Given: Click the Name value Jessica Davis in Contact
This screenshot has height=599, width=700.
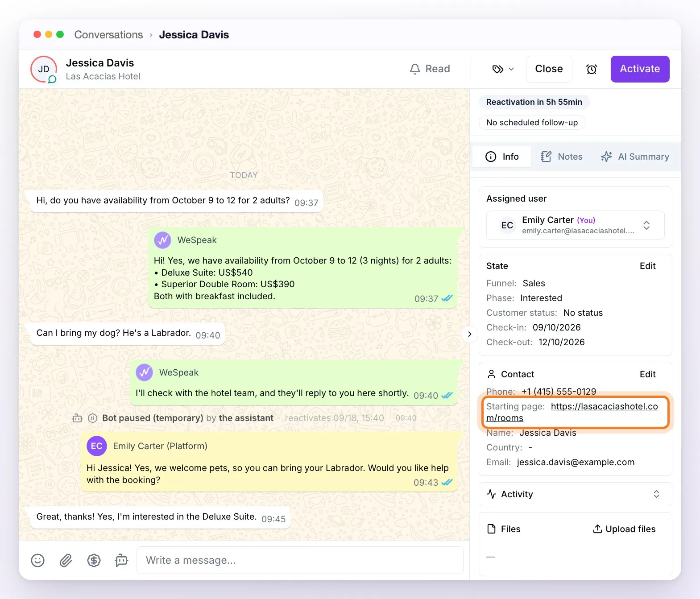Looking at the screenshot, I should coord(547,433).
